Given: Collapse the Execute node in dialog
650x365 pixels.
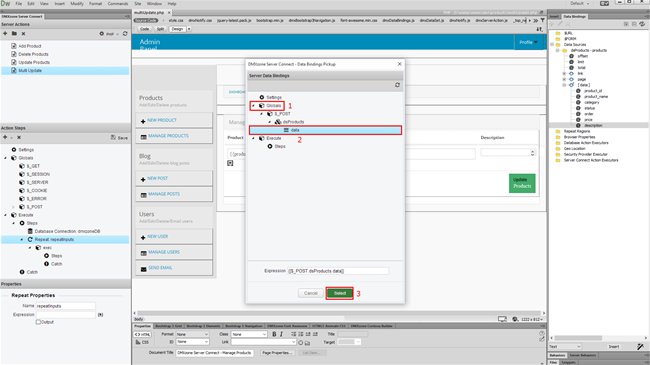Looking at the screenshot, I should [x=253, y=138].
